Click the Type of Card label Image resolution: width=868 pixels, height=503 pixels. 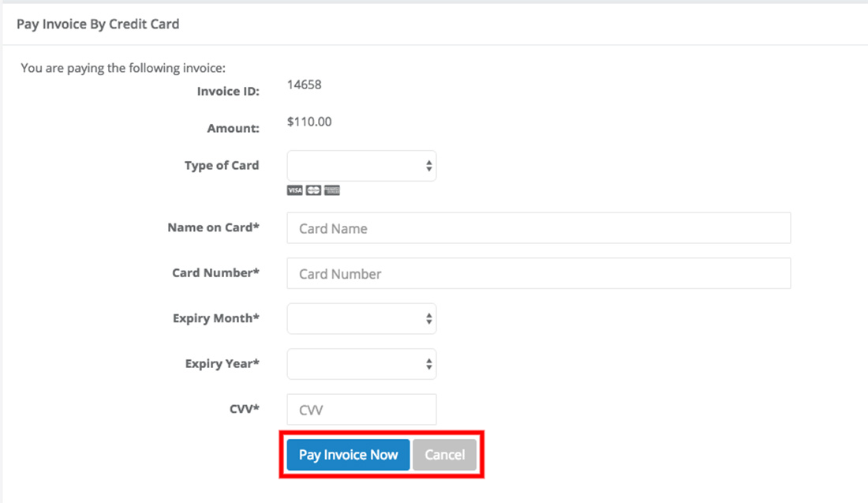pos(222,166)
